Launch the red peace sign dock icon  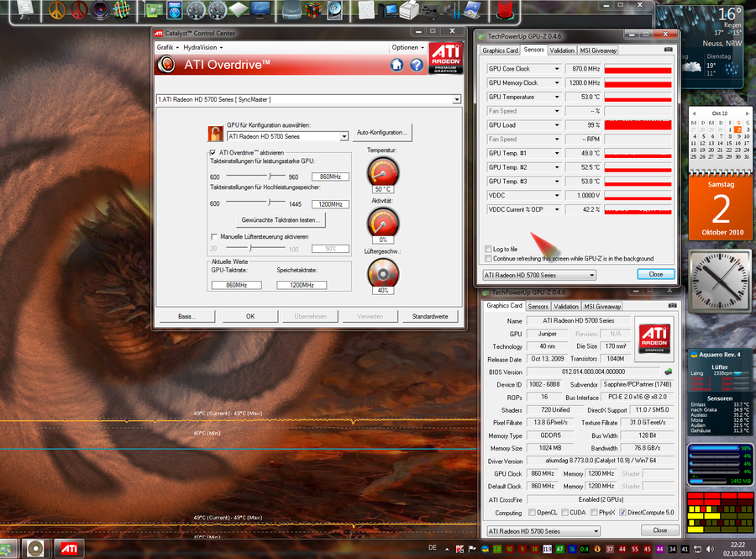click(x=79, y=10)
